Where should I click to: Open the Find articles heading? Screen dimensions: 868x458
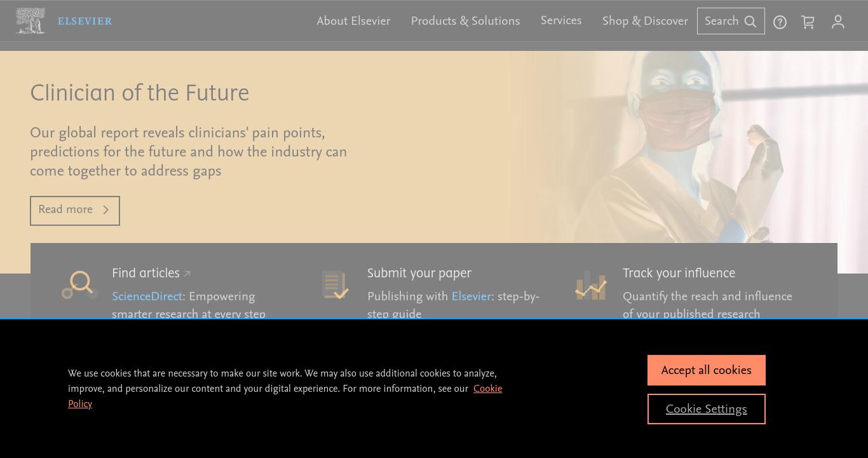point(146,274)
